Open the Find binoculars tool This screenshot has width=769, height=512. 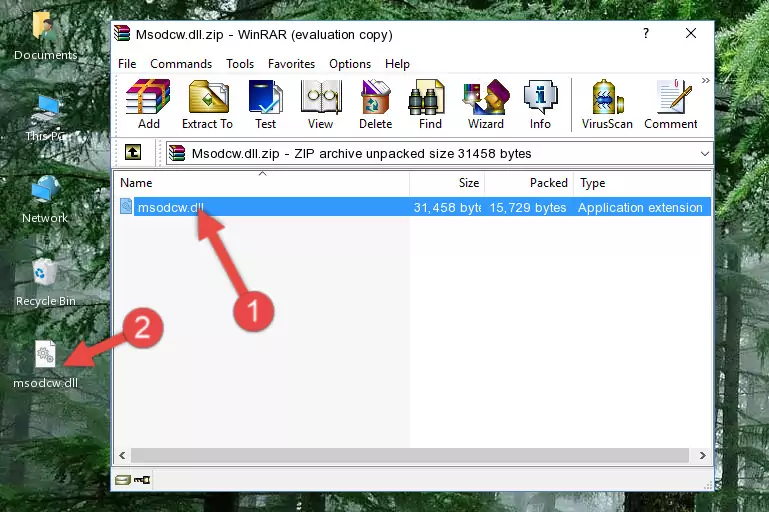[430, 104]
